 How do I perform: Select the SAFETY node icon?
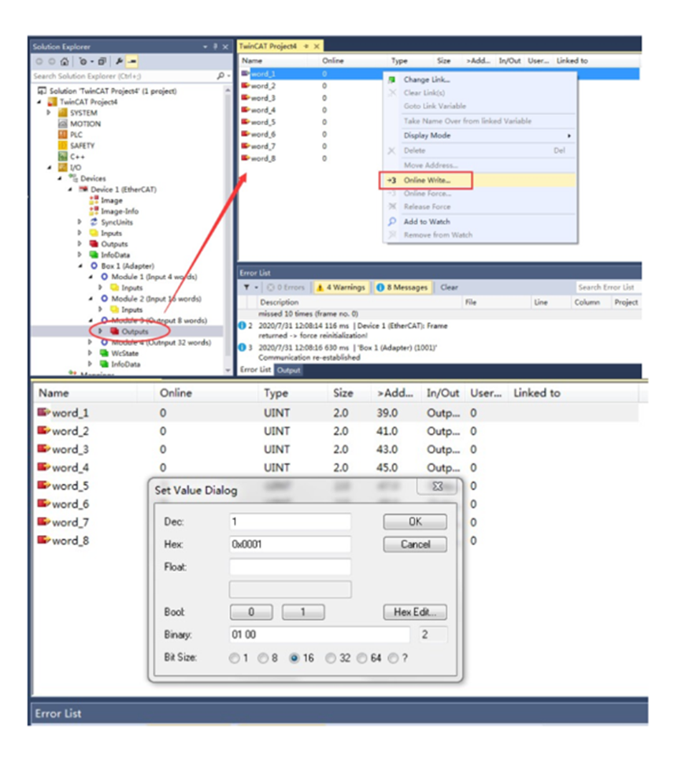[x=63, y=146]
